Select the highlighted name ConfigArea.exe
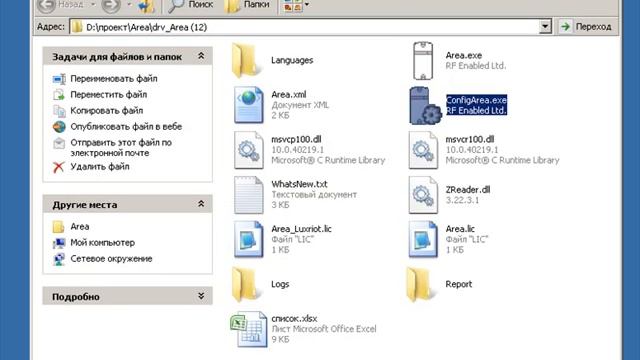Screen dimensions: 640x360 [x=476, y=100]
